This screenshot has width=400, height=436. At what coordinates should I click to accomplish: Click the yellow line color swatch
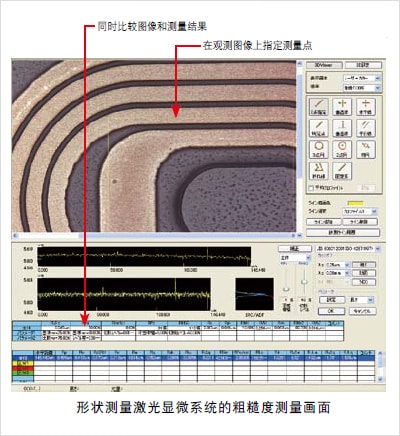click(356, 203)
